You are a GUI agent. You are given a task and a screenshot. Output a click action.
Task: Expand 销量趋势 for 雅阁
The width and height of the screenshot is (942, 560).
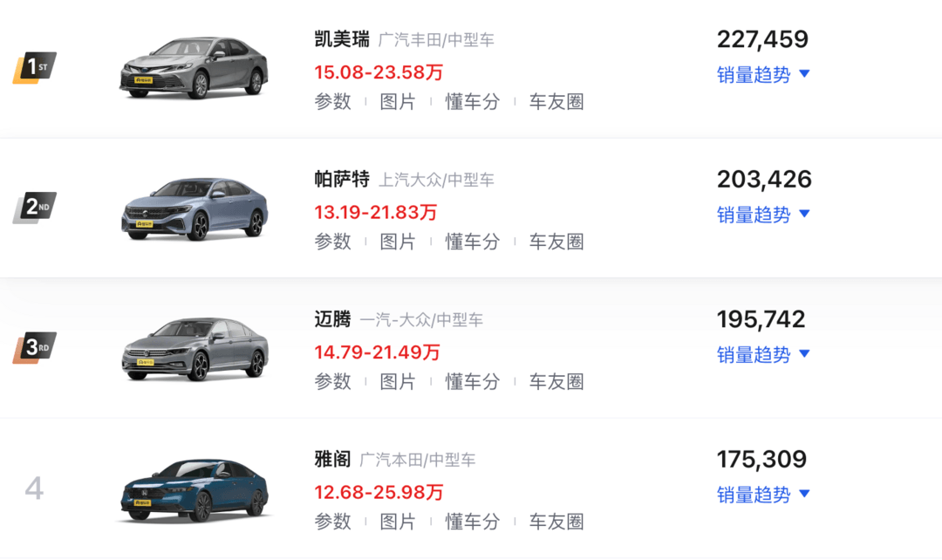[x=763, y=495]
